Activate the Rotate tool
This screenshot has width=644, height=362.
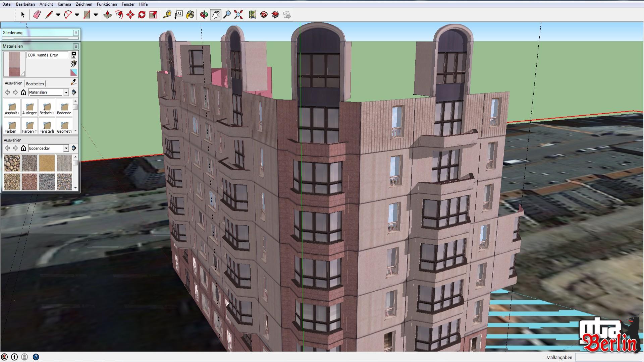tap(142, 15)
